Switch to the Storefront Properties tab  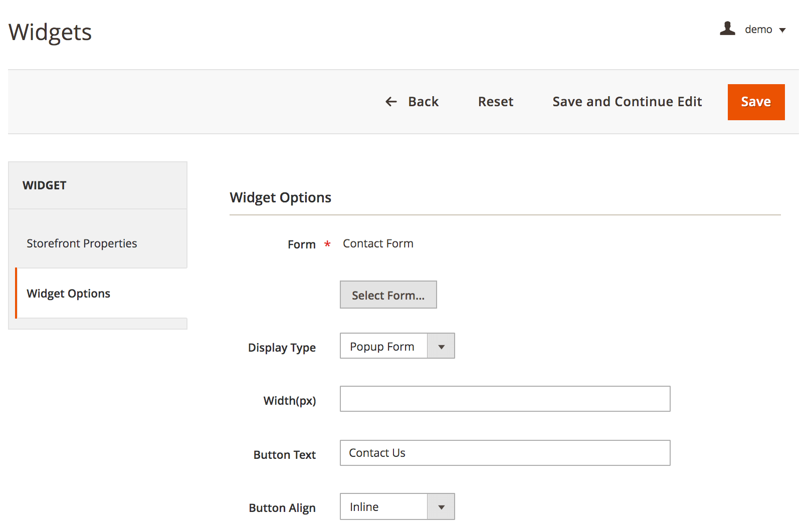(82, 243)
